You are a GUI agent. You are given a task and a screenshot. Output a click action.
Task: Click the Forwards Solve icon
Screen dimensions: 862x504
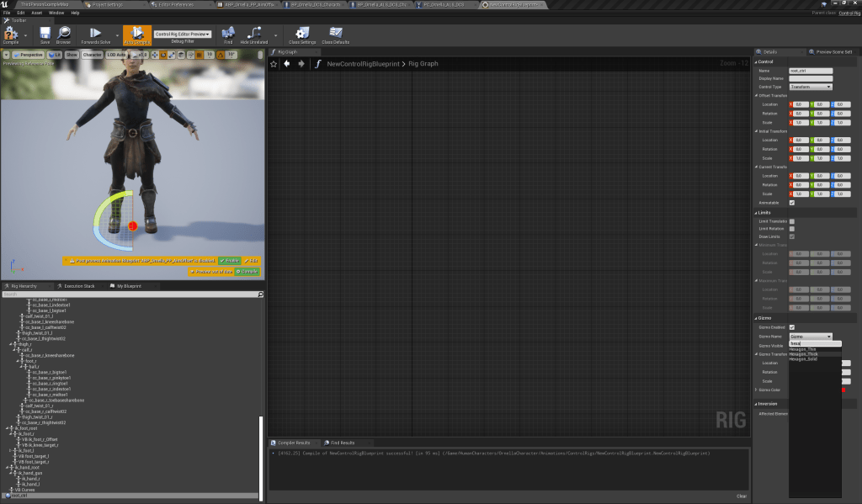(x=95, y=34)
